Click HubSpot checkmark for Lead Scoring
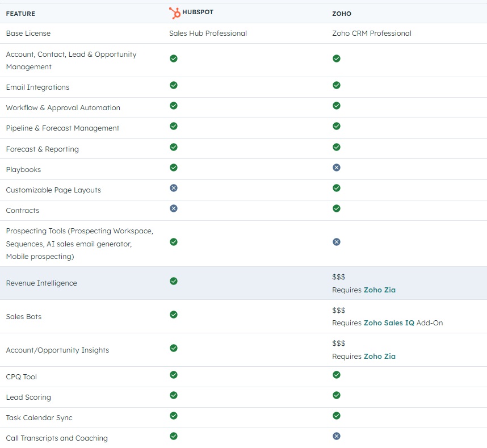This screenshot has height=448, width=487. [174, 395]
